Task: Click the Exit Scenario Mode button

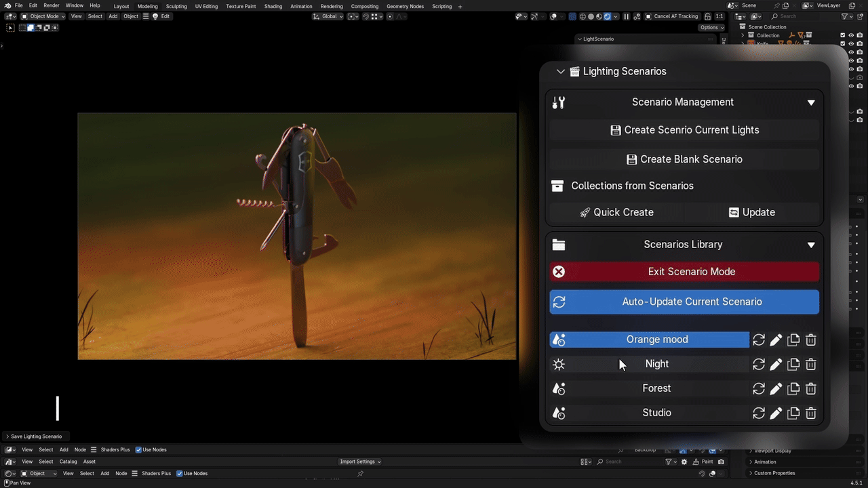Action: (x=684, y=272)
